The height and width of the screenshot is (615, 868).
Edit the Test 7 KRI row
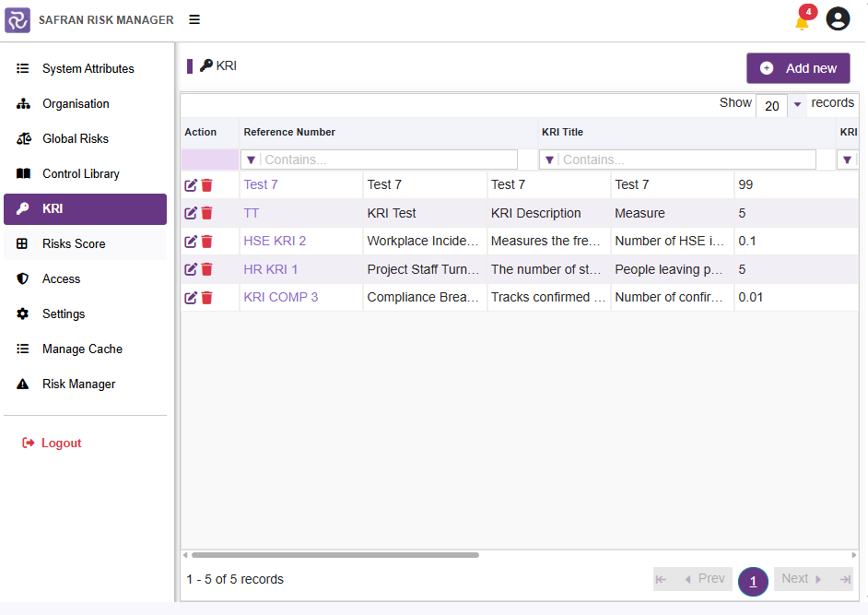pos(191,185)
